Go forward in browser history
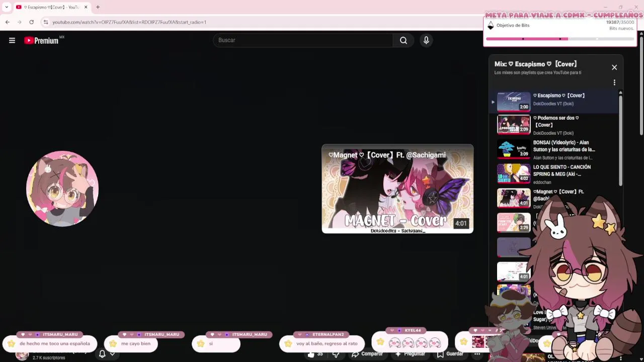Image resolution: width=644 pixels, height=362 pixels. click(20, 22)
